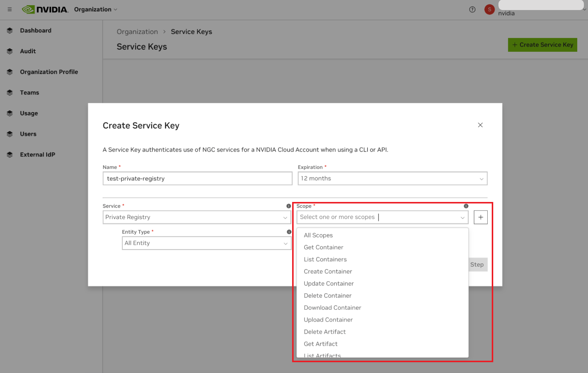Image resolution: width=588 pixels, height=373 pixels.
Task: Open the Expiration 12 months dropdown
Action: click(x=392, y=178)
